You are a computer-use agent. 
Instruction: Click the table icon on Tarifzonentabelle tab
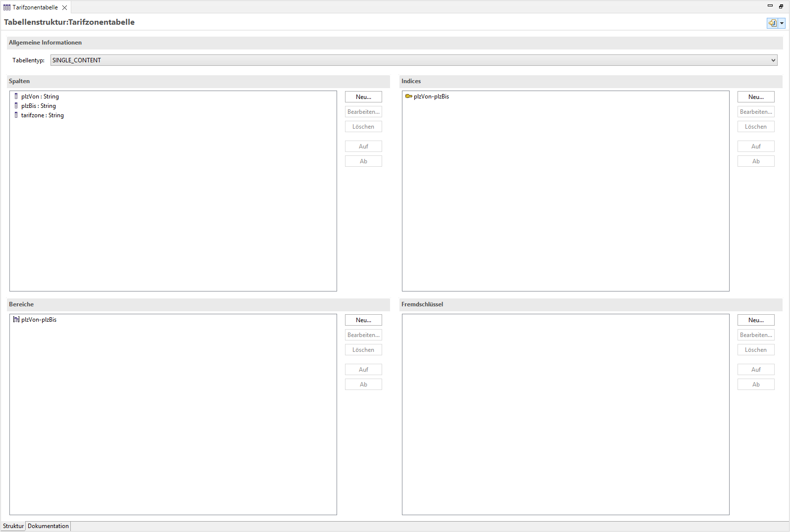(7, 7)
